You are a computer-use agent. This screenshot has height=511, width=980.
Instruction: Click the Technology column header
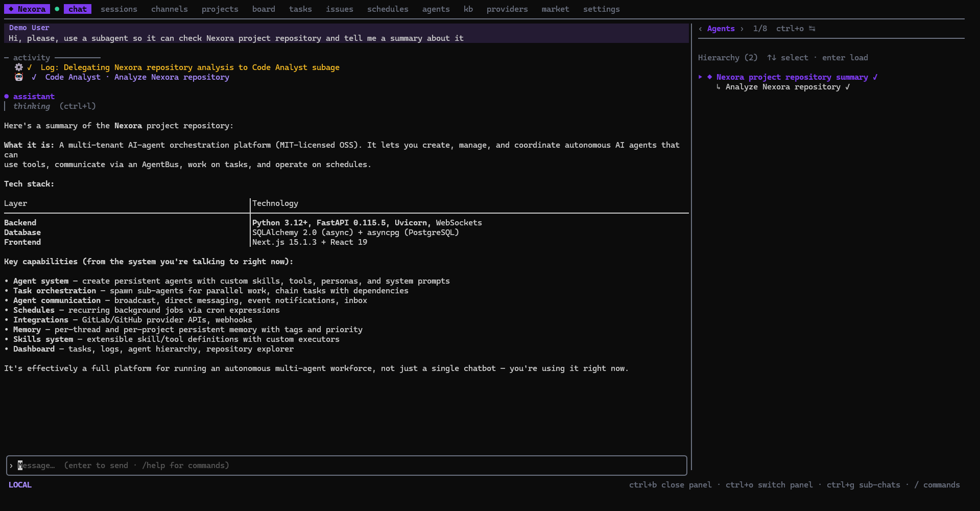coord(275,203)
